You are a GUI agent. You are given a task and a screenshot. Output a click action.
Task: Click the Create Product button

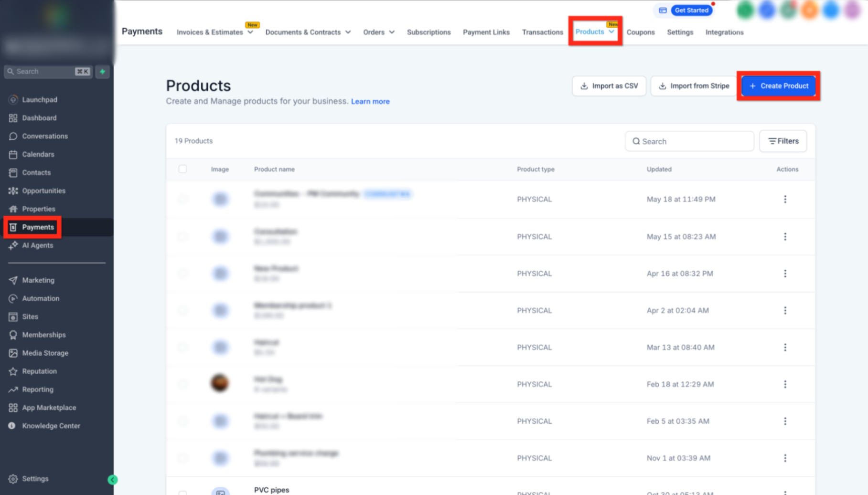(x=779, y=86)
